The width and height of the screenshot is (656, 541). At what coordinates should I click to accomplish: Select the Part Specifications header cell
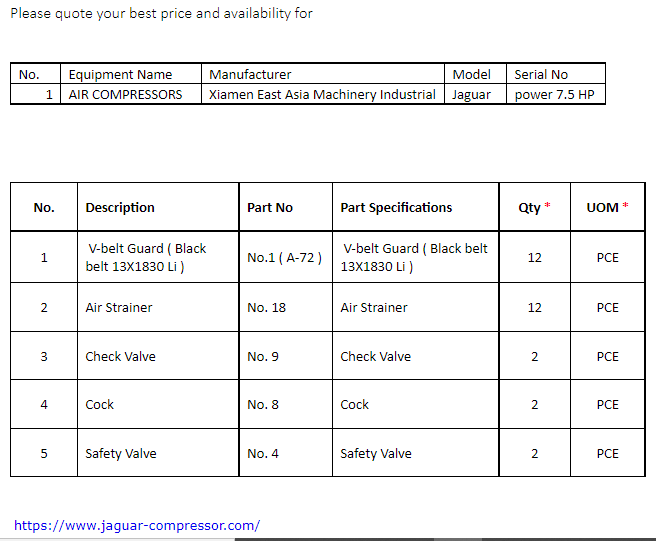415,207
